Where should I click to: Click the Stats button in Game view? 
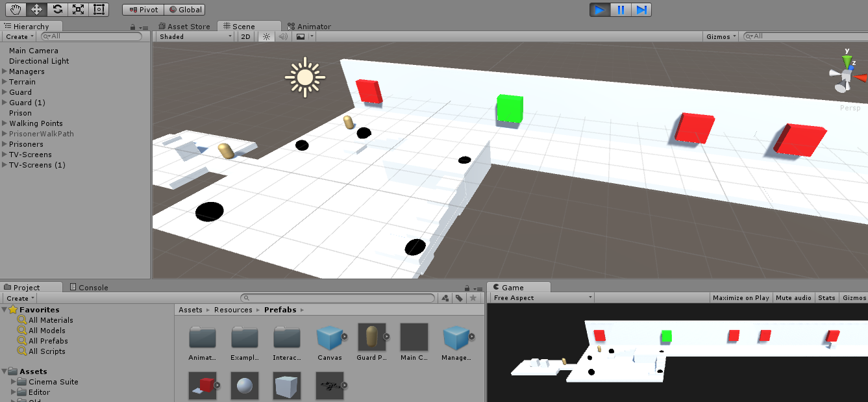pos(826,298)
